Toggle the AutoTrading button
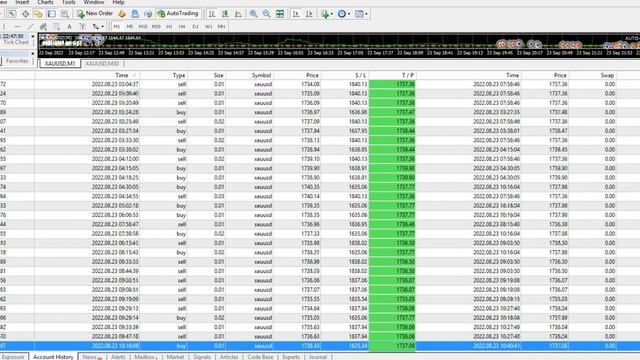 (x=178, y=13)
